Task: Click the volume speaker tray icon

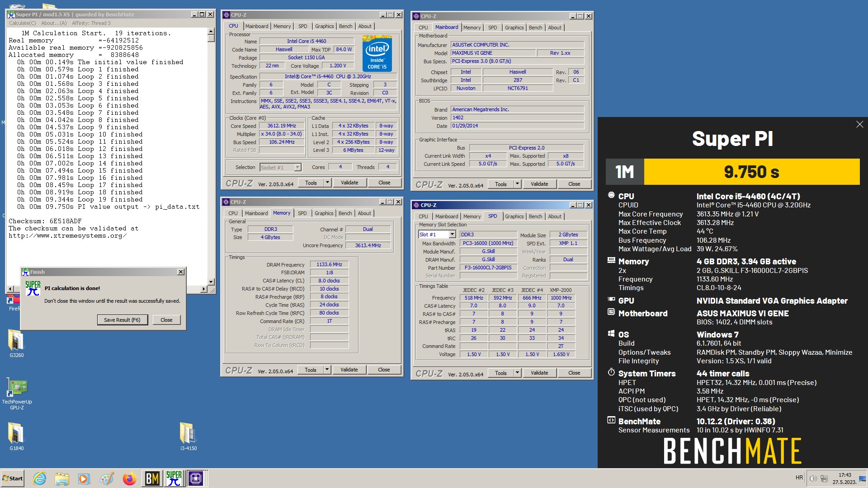Action: tap(813, 479)
